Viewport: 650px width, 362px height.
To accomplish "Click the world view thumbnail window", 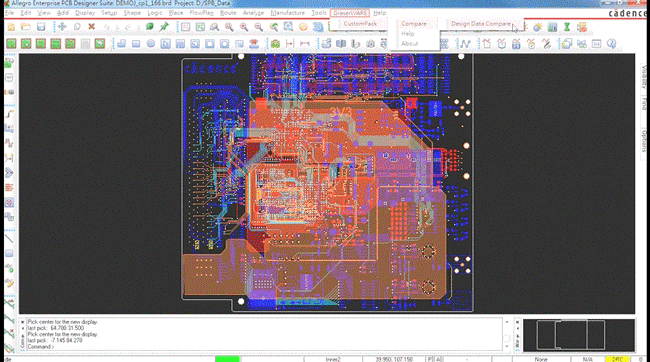I will click(579, 335).
